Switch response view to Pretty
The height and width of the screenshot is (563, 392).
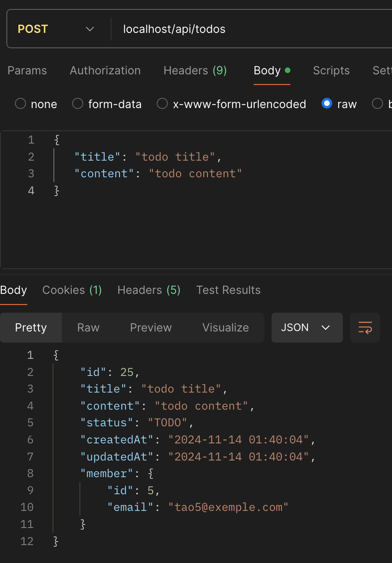coord(31,328)
